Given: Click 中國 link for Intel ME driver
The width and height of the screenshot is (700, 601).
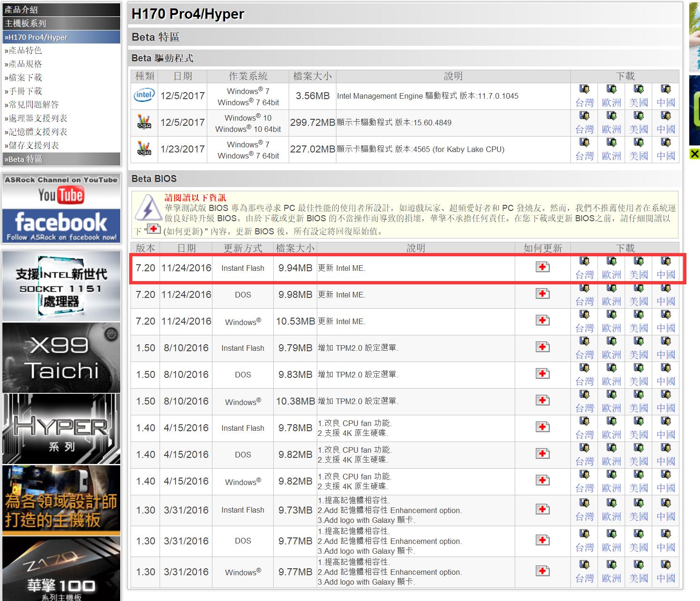Looking at the screenshot, I should point(666,102).
